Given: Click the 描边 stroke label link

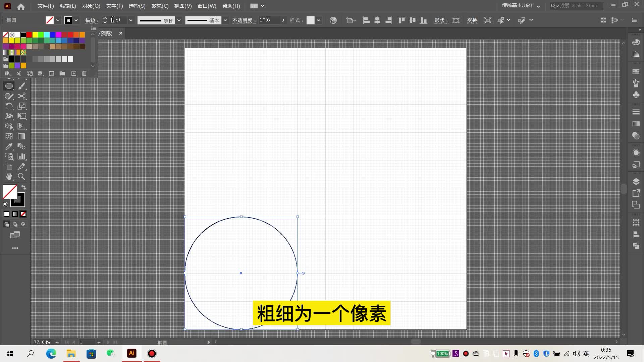Looking at the screenshot, I should [x=91, y=20].
